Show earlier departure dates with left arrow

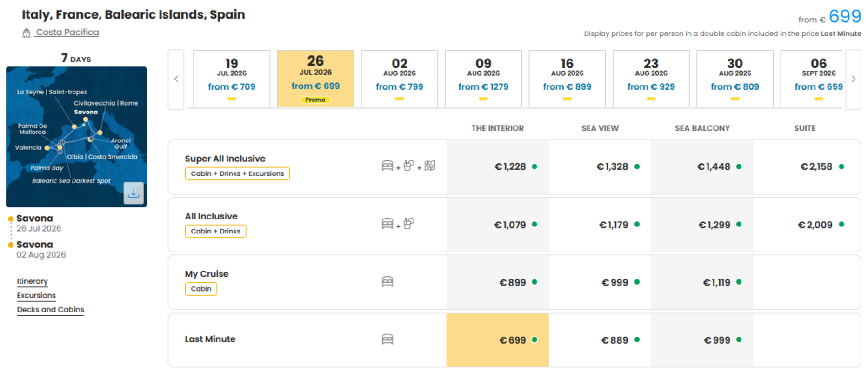pos(176,80)
